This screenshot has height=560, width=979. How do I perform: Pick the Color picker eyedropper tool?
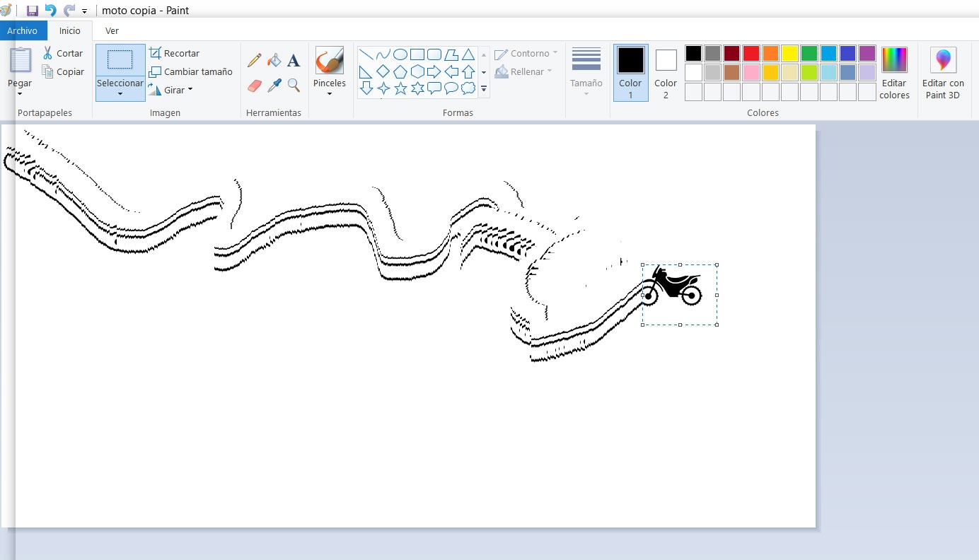pos(274,86)
